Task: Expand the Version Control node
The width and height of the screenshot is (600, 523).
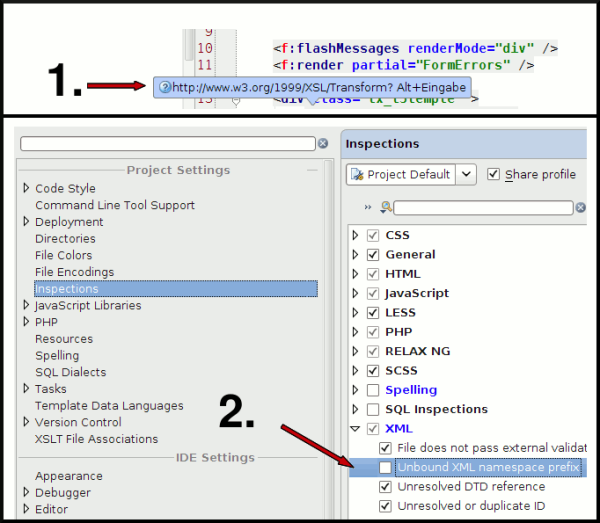Action: (26, 422)
